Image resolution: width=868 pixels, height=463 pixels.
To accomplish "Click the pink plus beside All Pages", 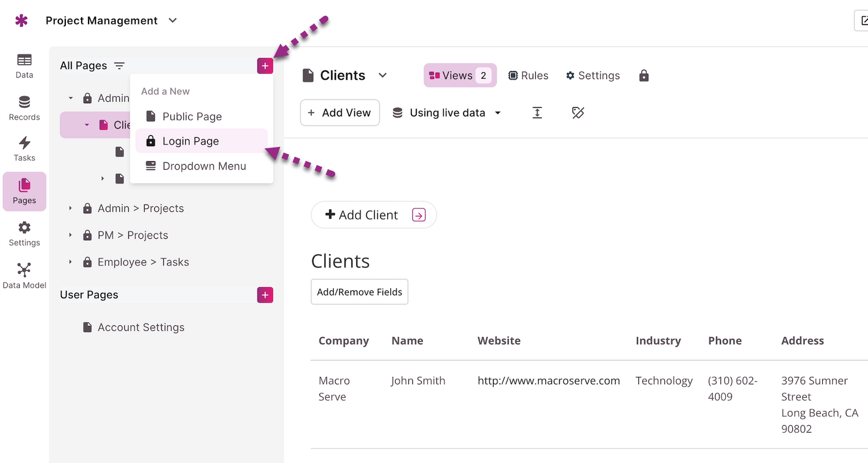I will point(265,66).
